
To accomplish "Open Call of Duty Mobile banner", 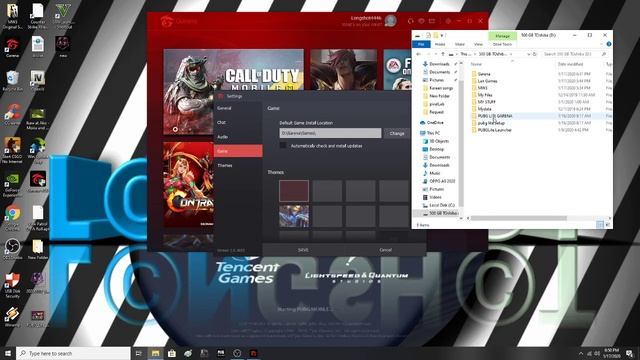I will (233, 92).
